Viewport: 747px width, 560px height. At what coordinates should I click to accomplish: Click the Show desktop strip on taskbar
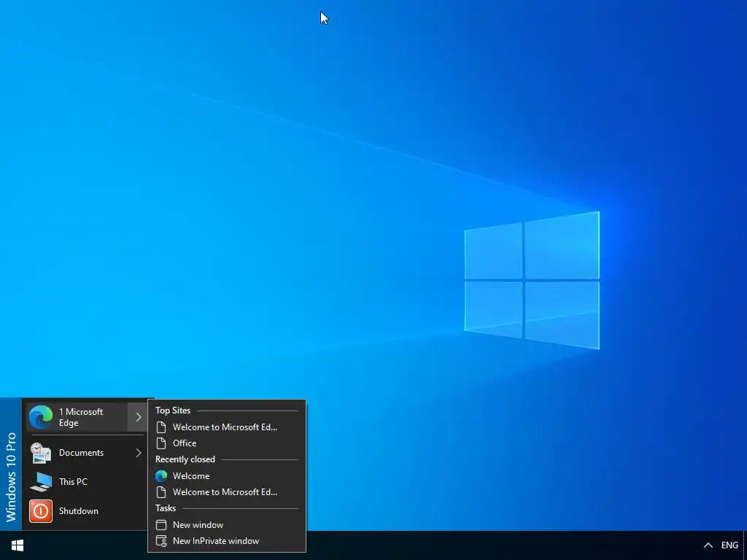(x=745, y=545)
